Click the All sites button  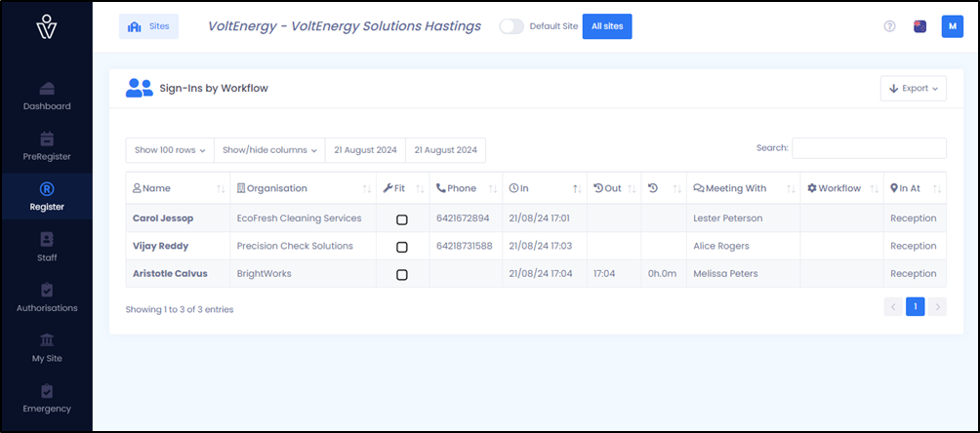[607, 26]
